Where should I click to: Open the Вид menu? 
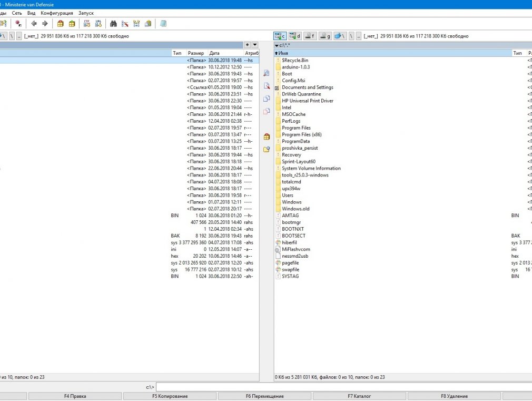coord(31,13)
